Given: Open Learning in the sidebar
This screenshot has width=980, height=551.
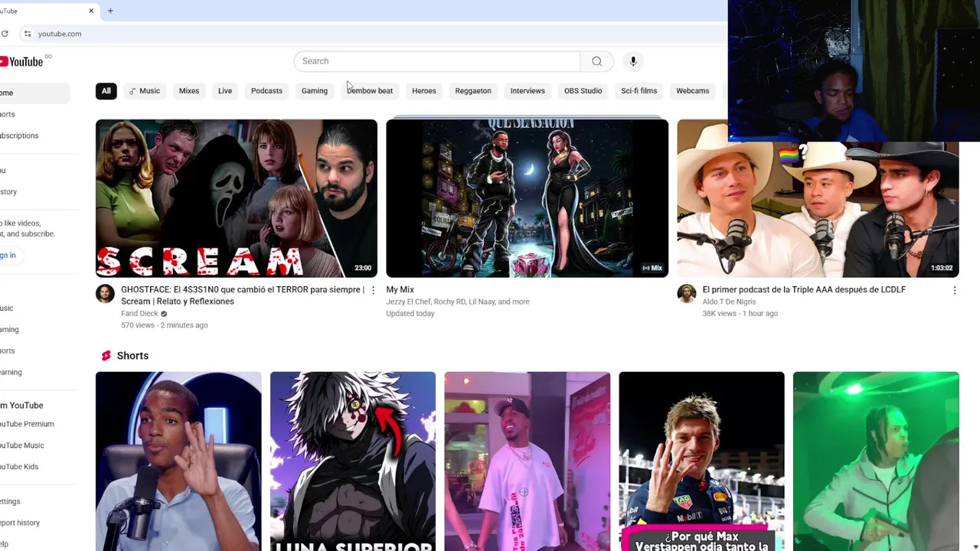Looking at the screenshot, I should (34, 373).
